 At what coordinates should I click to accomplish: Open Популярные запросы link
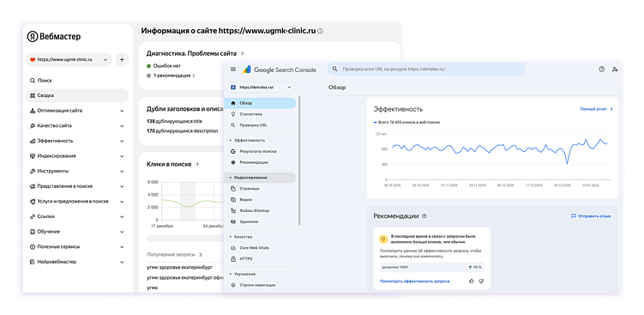(175, 255)
